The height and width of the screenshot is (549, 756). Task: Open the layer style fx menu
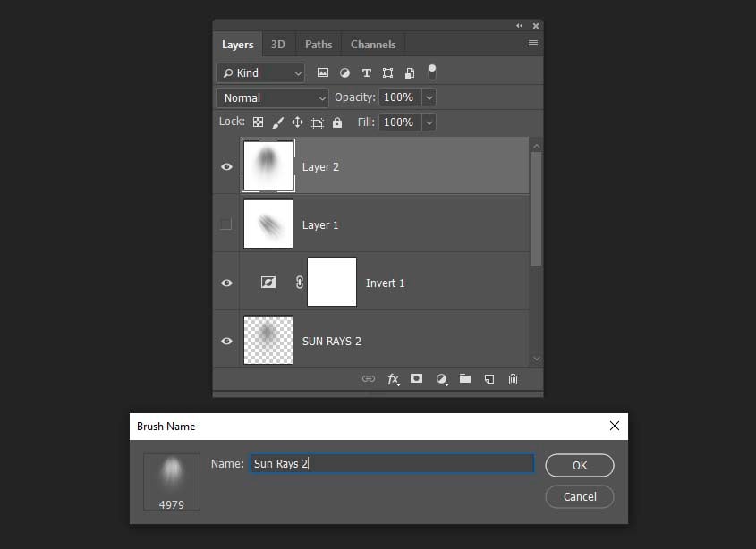pos(393,379)
